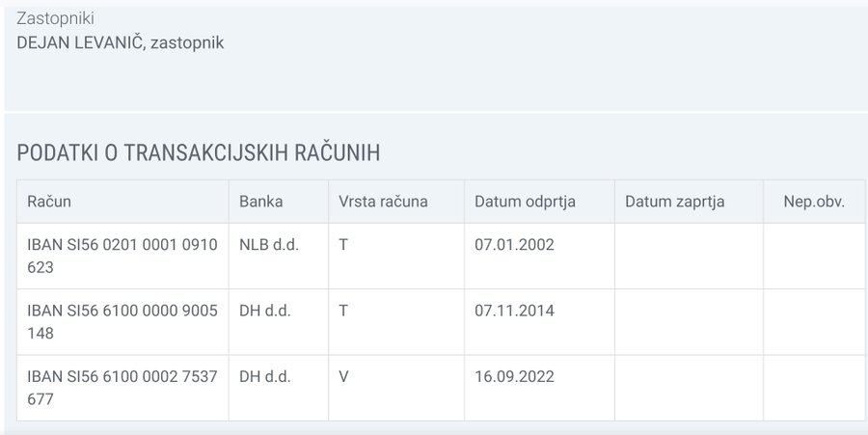Click account type V cell
Viewport: 868px width, 435px height.
343,376
